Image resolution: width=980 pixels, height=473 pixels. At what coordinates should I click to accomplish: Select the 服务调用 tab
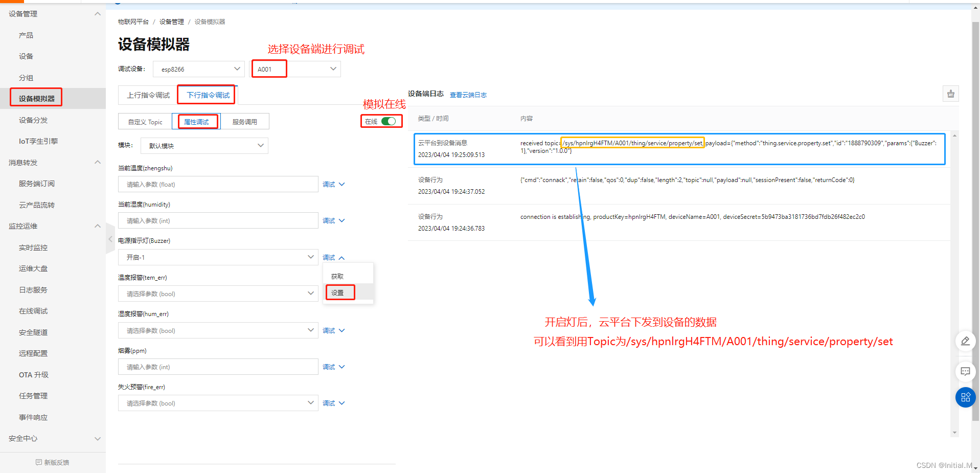[x=244, y=122]
